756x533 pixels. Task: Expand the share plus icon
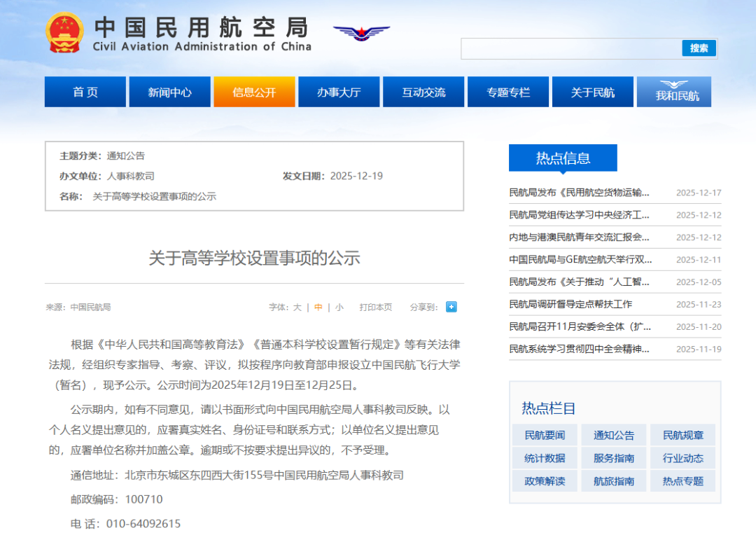451,307
